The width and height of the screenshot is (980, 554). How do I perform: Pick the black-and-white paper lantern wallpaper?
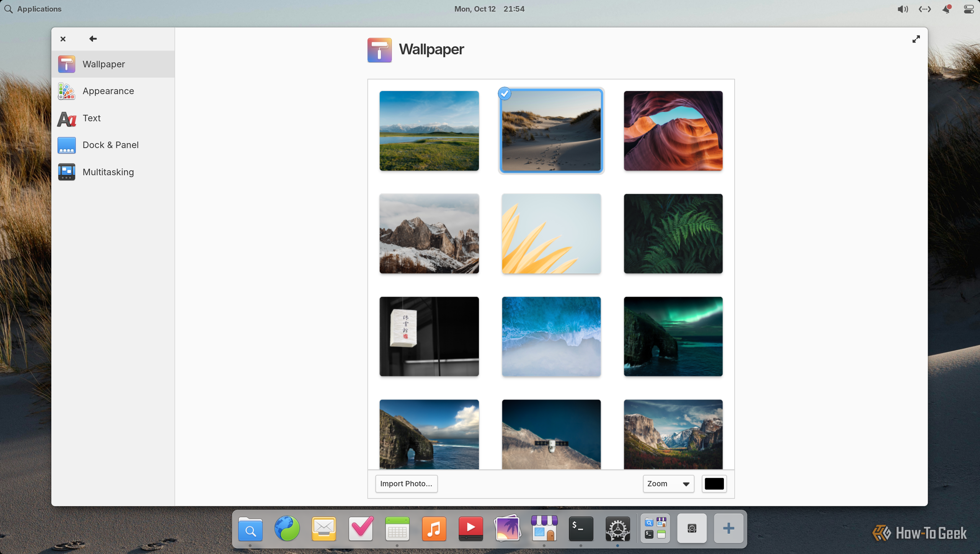tap(429, 337)
